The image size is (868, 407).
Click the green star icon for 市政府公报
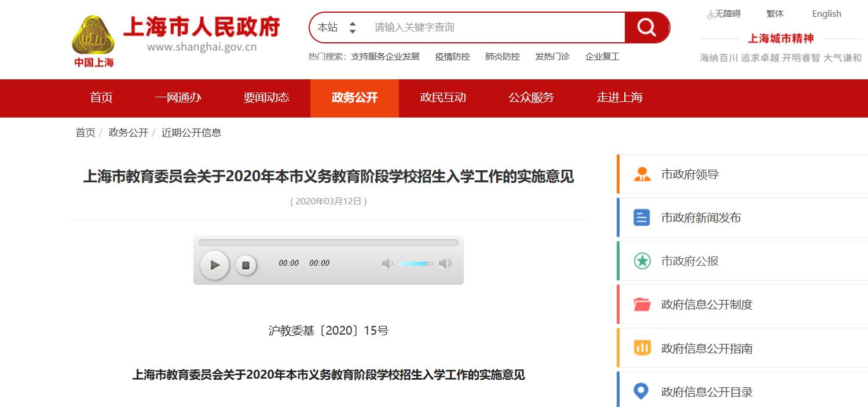click(642, 261)
